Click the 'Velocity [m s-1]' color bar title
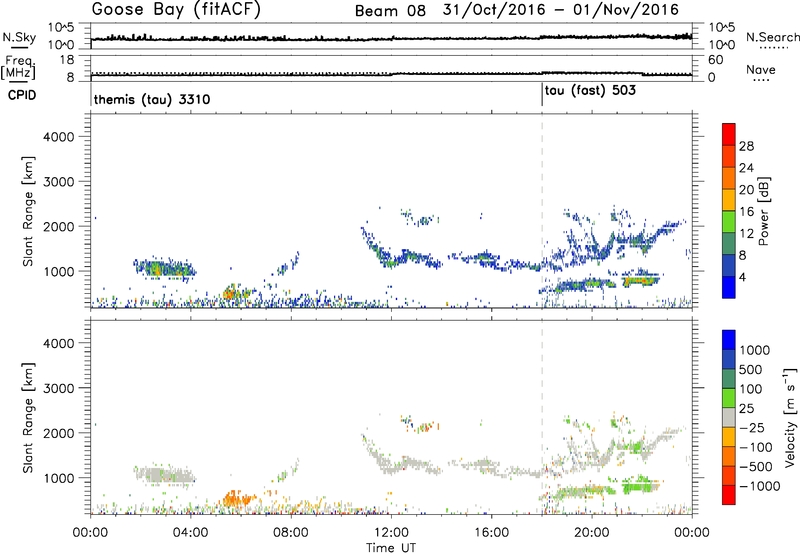This screenshot has height=554, width=800. (790, 417)
